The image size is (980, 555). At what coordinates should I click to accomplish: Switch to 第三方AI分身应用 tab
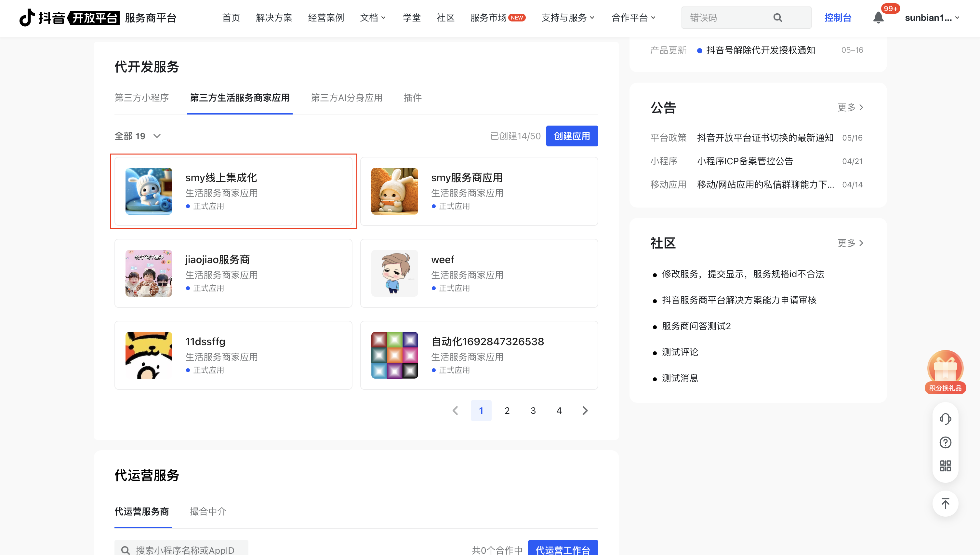[347, 98]
